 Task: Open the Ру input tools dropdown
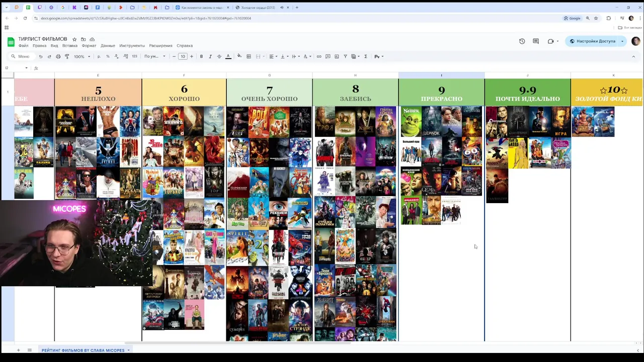coord(379,56)
